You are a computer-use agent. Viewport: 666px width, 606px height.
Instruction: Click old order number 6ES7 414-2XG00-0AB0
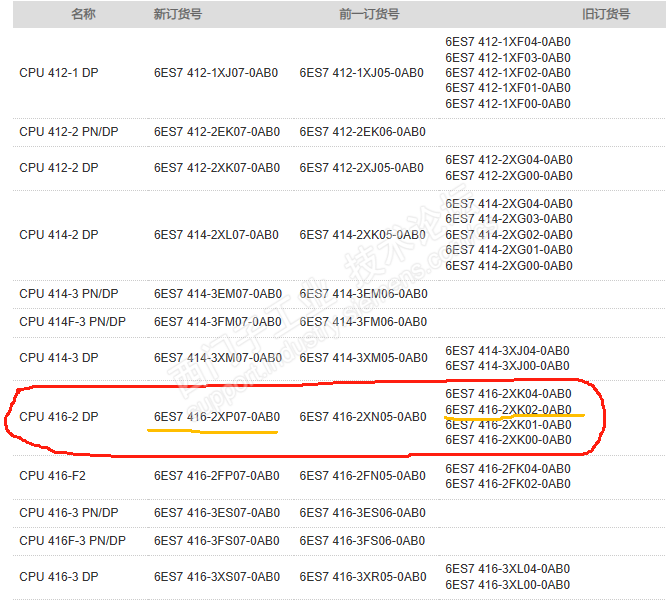(509, 266)
